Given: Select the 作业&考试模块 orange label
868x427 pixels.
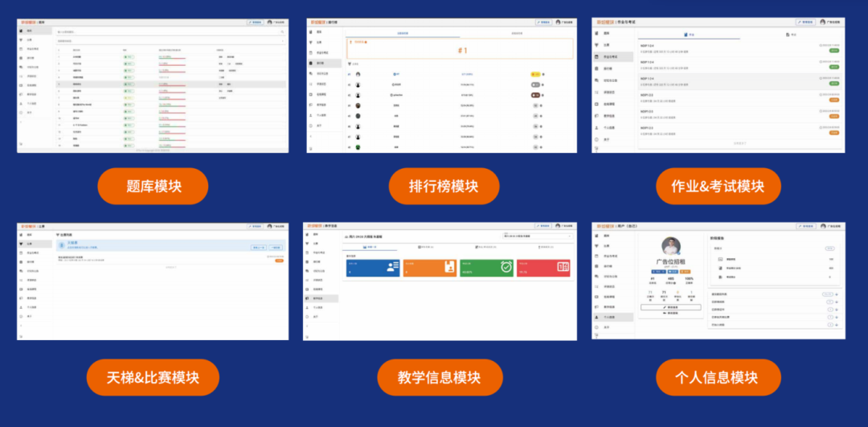Looking at the screenshot, I should (x=718, y=187).
